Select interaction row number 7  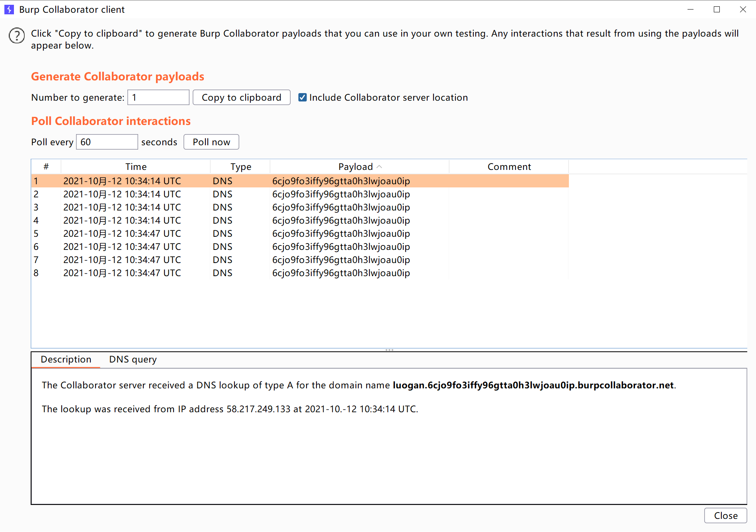[x=300, y=260]
